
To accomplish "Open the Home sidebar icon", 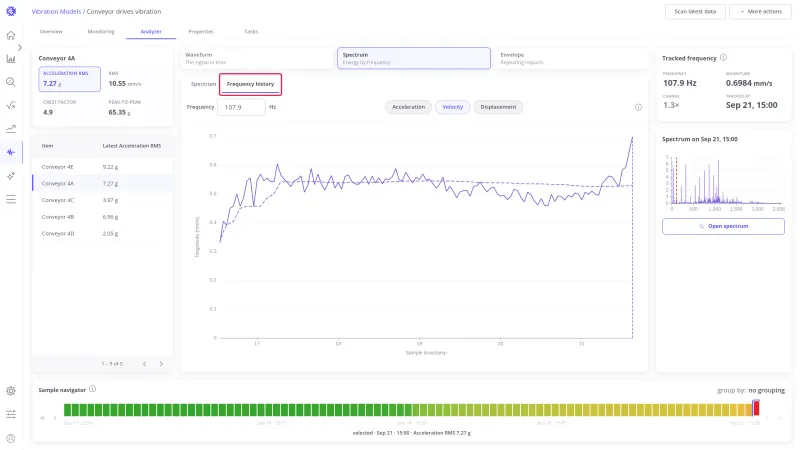I will pos(11,35).
